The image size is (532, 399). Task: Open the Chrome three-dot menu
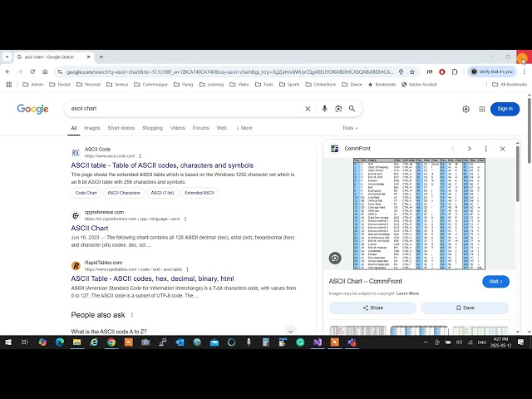(525, 72)
